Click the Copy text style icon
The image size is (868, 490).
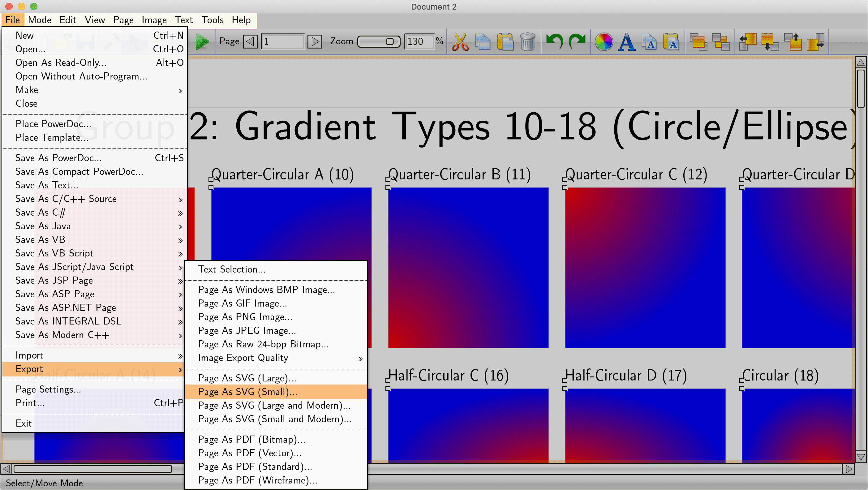[649, 42]
